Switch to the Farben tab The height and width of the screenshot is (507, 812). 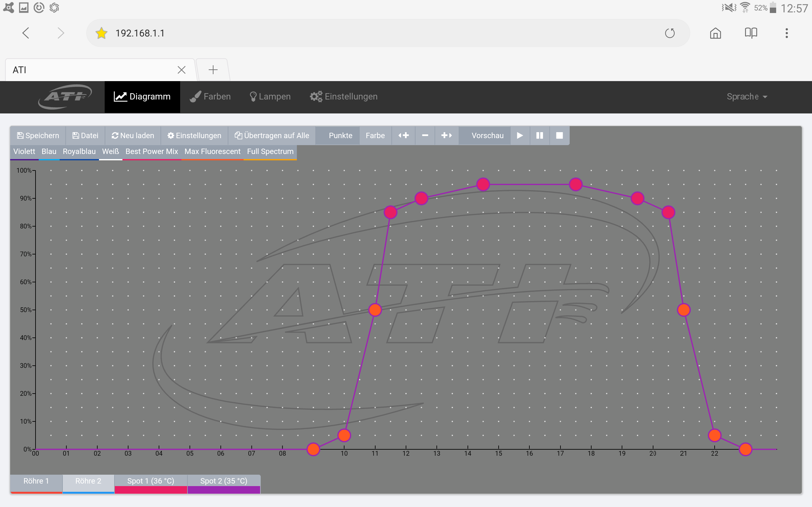[x=210, y=97]
